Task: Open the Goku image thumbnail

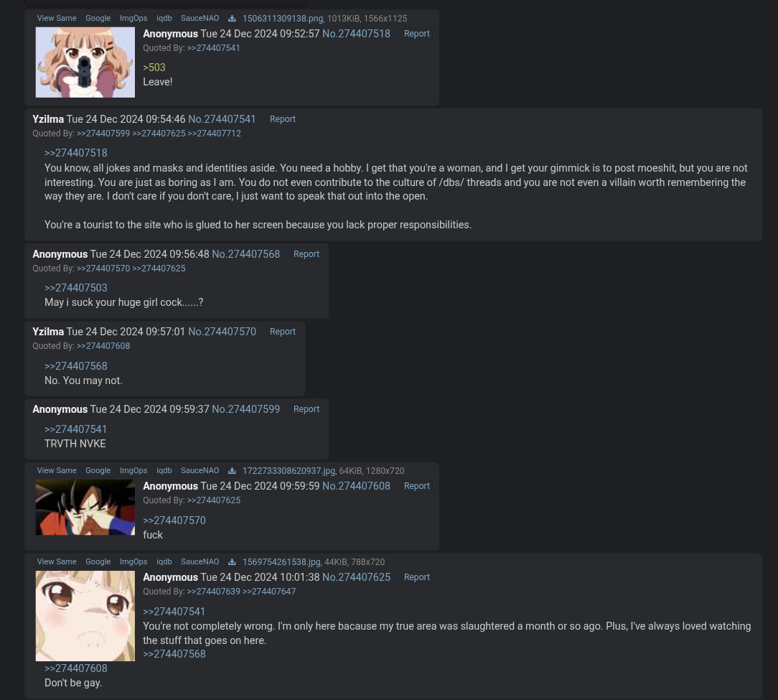Action: pyautogui.click(x=85, y=508)
